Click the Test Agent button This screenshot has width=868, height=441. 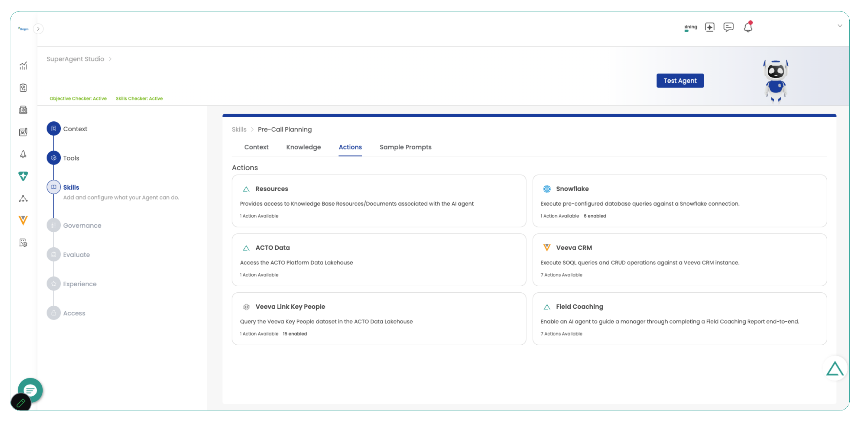680,81
